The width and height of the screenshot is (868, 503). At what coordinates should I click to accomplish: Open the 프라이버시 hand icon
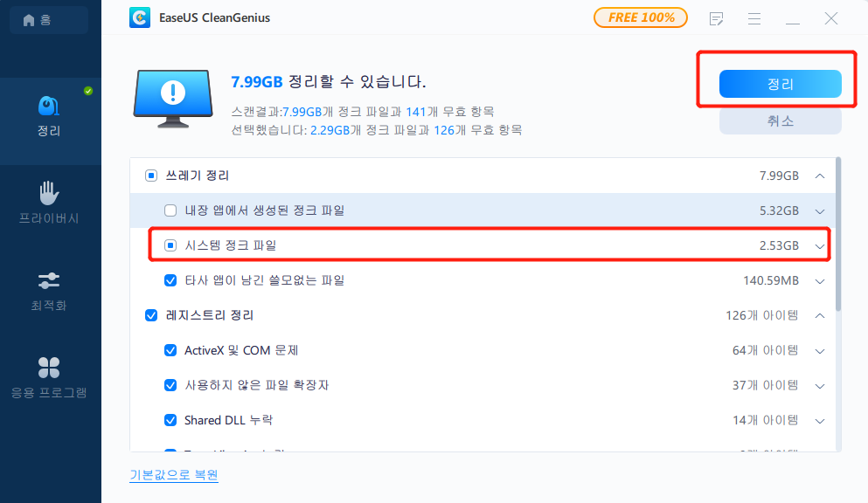pyautogui.click(x=49, y=192)
